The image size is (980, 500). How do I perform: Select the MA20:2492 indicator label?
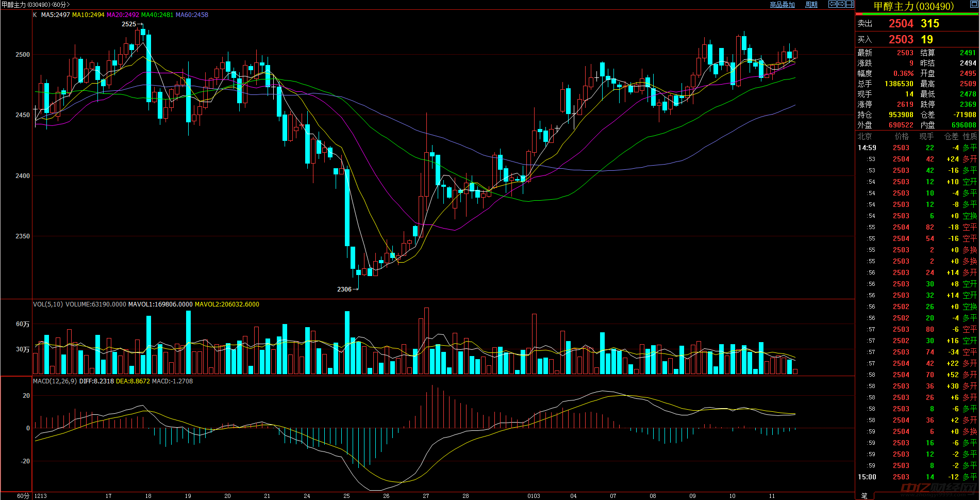(123, 15)
